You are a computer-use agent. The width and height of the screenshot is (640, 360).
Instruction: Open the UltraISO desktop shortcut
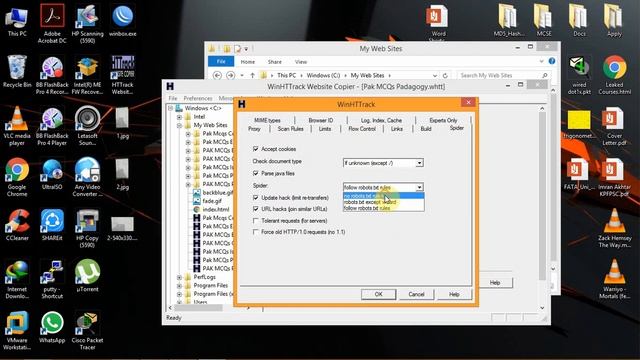click(52, 175)
